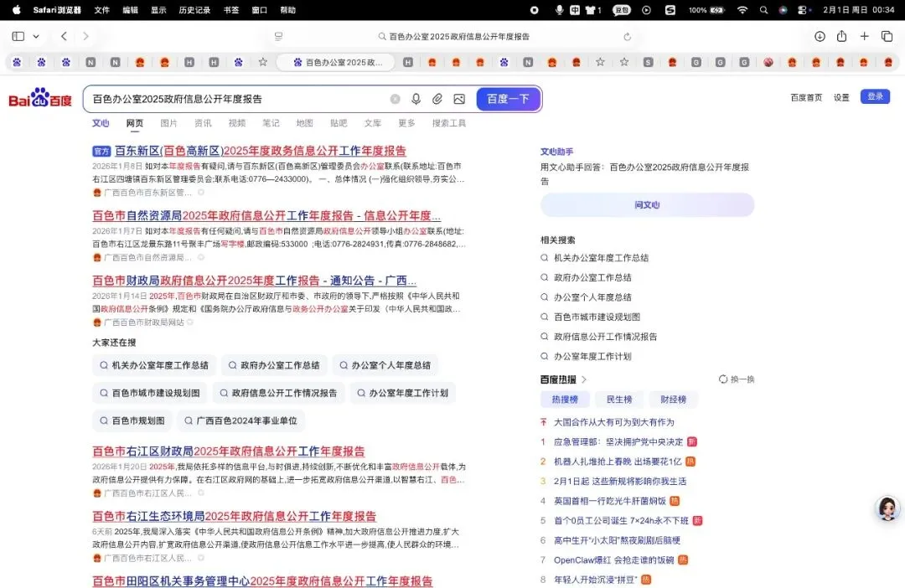
Task: Open 搜索工具 filter options
Action: pyautogui.click(x=449, y=123)
